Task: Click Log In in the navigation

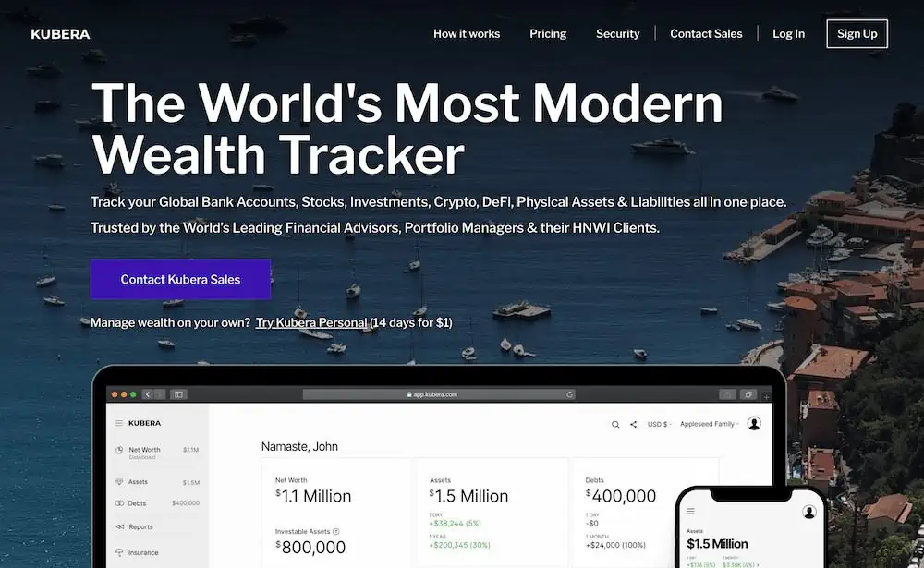Action: tap(788, 33)
